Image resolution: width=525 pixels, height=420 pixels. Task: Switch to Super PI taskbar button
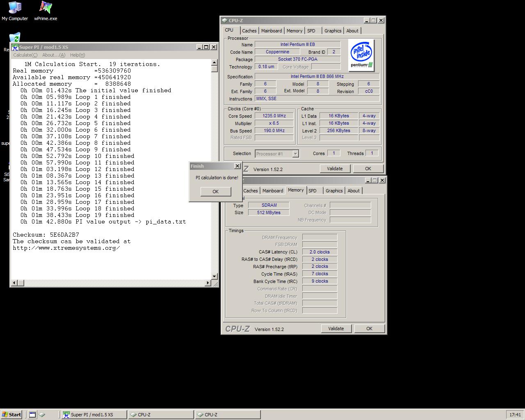[94, 415]
